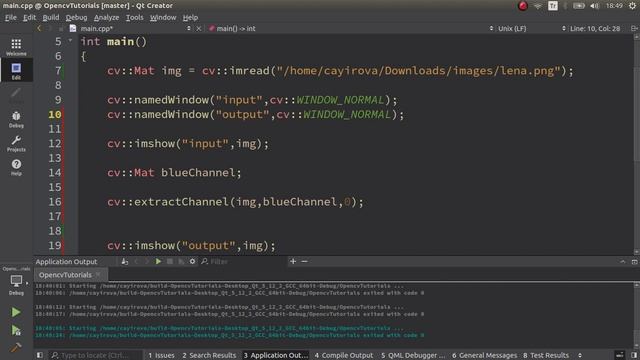
Task: Build the project with hammer icon
Action: 16,347
